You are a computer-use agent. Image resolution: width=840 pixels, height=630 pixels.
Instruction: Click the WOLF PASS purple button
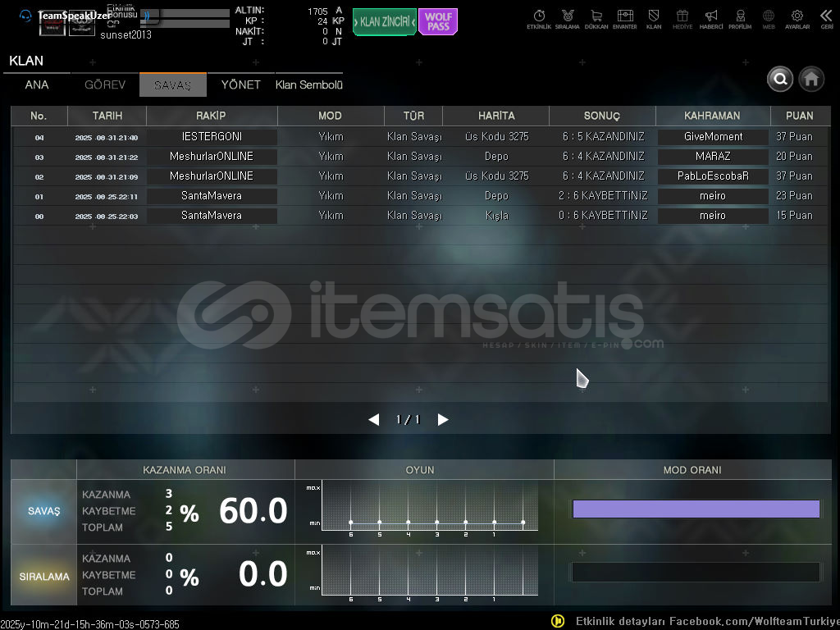click(438, 22)
